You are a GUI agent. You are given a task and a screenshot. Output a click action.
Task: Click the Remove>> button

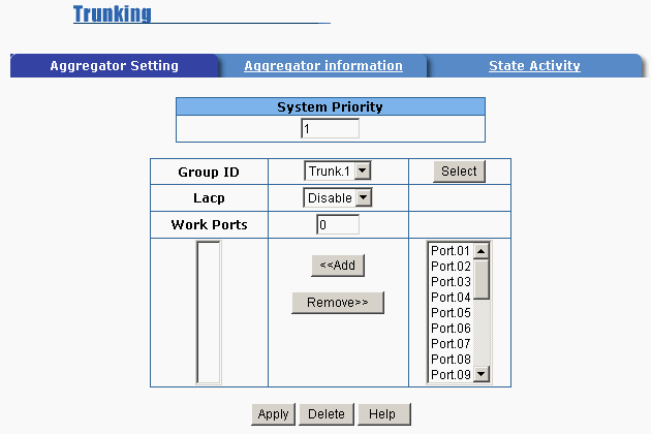coord(338,302)
